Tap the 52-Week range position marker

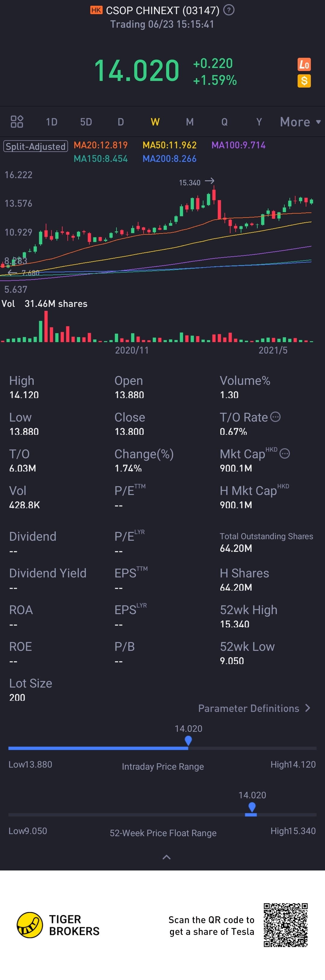point(252,807)
